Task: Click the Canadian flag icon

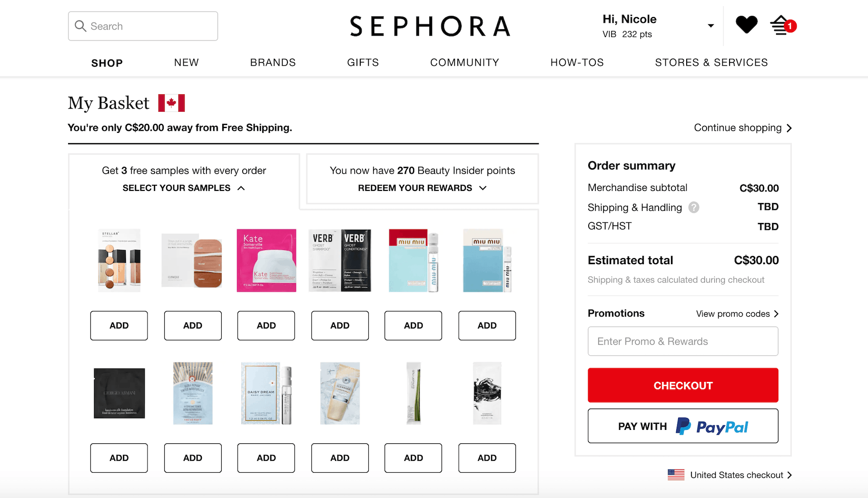Action: click(x=171, y=103)
